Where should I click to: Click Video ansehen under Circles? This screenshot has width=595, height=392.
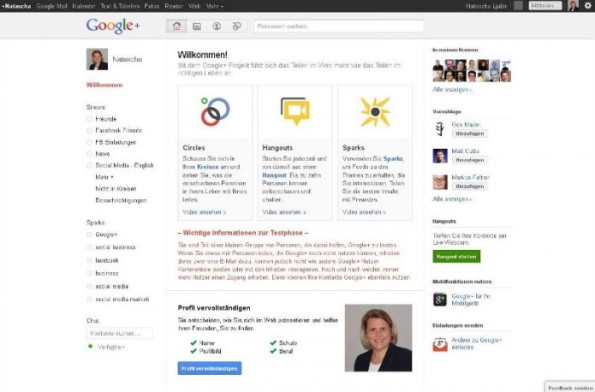(204, 212)
